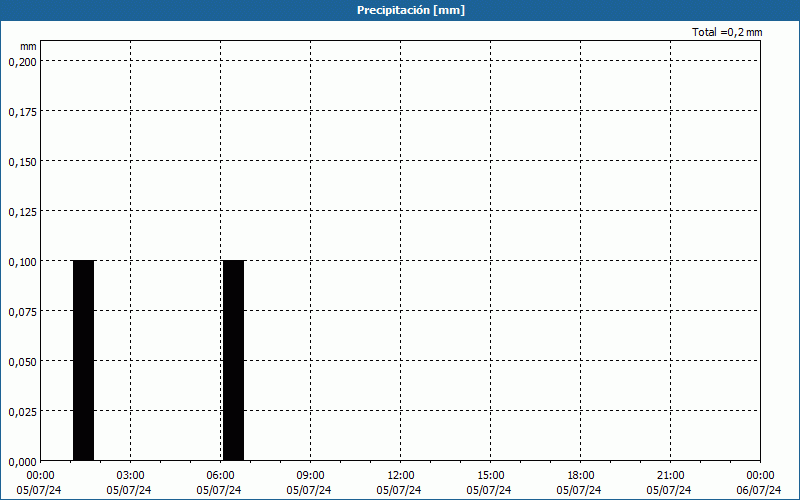
Task: Select the first black precipitation bar
Action: tap(83, 360)
